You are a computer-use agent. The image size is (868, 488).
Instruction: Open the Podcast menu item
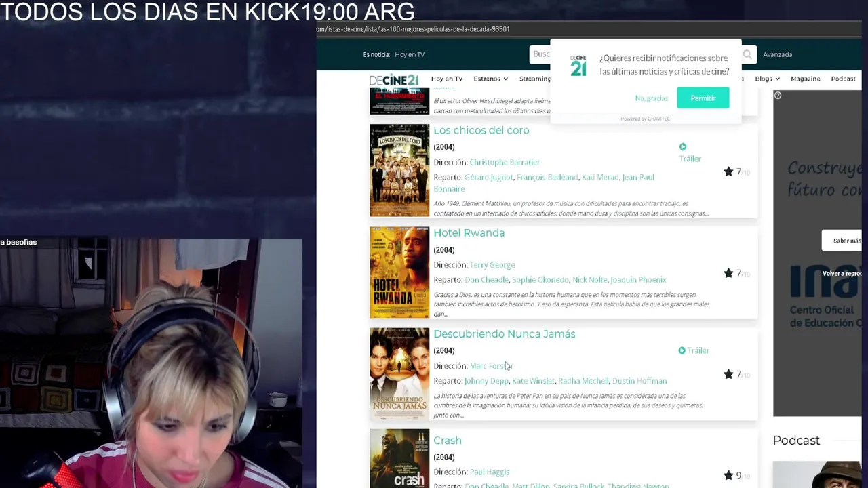pyautogui.click(x=843, y=79)
